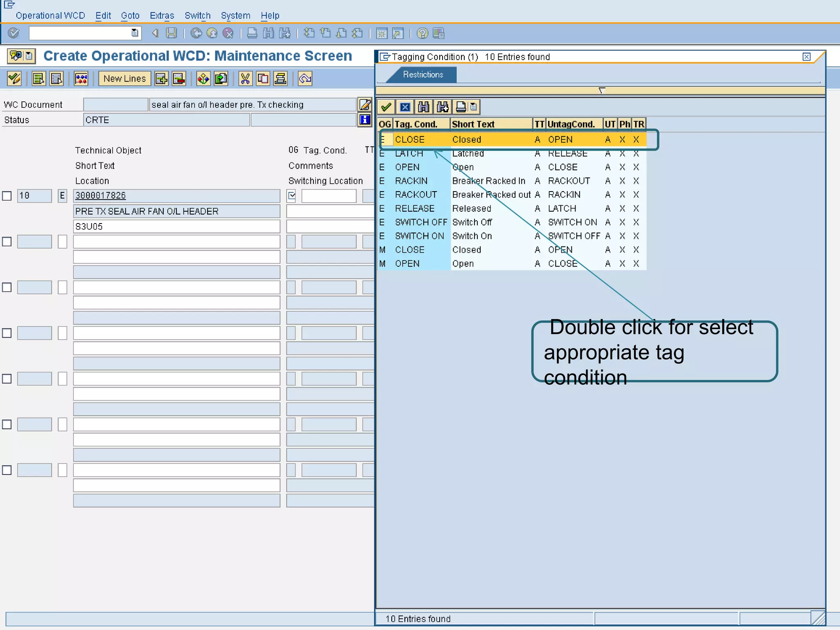The image size is (840, 630).
Task: Click the Save disk icon
Action: tap(171, 33)
